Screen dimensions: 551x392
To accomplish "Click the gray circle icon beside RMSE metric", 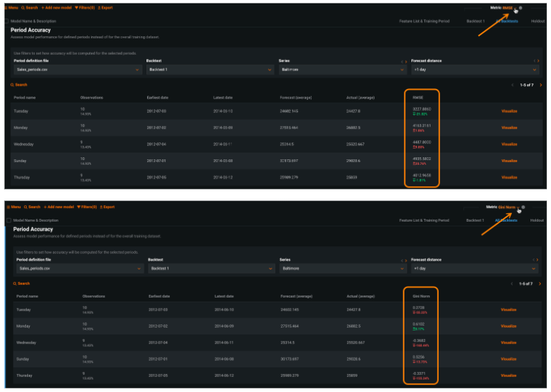I will point(520,8).
